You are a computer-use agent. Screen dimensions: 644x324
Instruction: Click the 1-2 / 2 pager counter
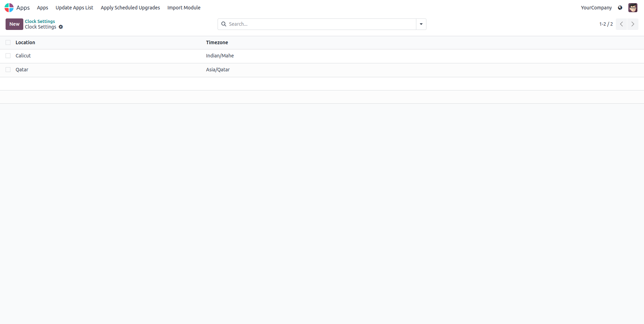coord(606,24)
